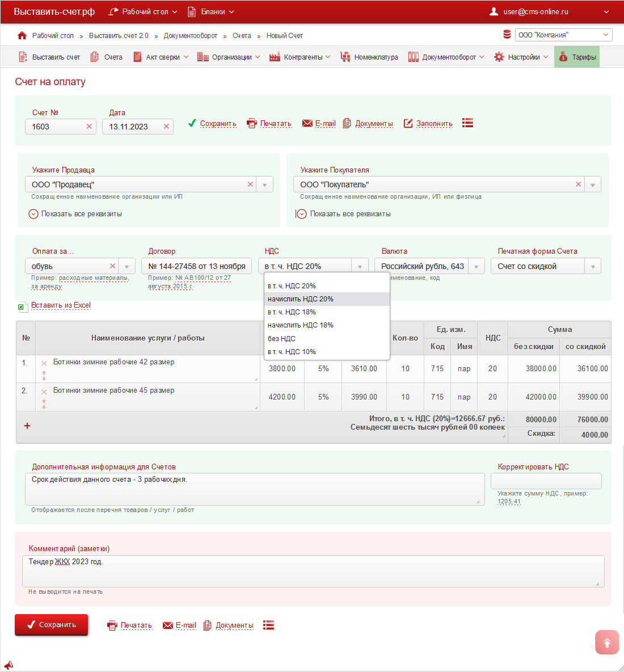This screenshot has height=672, width=624.
Task: Clear the buyer ООО "Покупатель" selection
Action: [579, 184]
